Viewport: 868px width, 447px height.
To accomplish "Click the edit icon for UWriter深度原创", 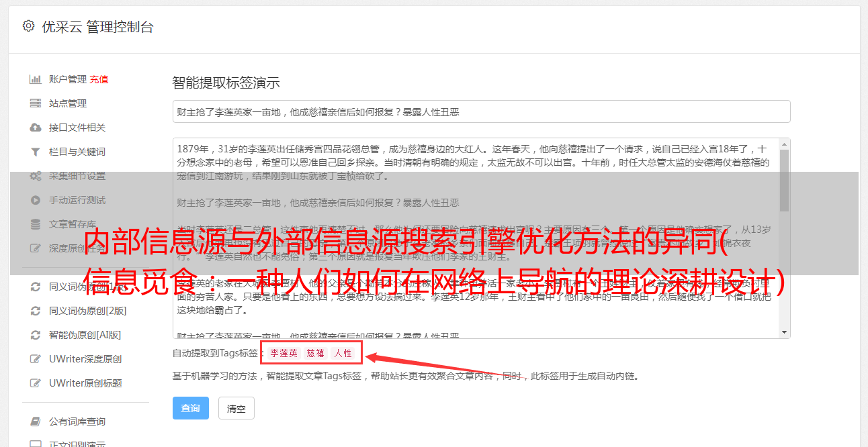I will coord(36,359).
